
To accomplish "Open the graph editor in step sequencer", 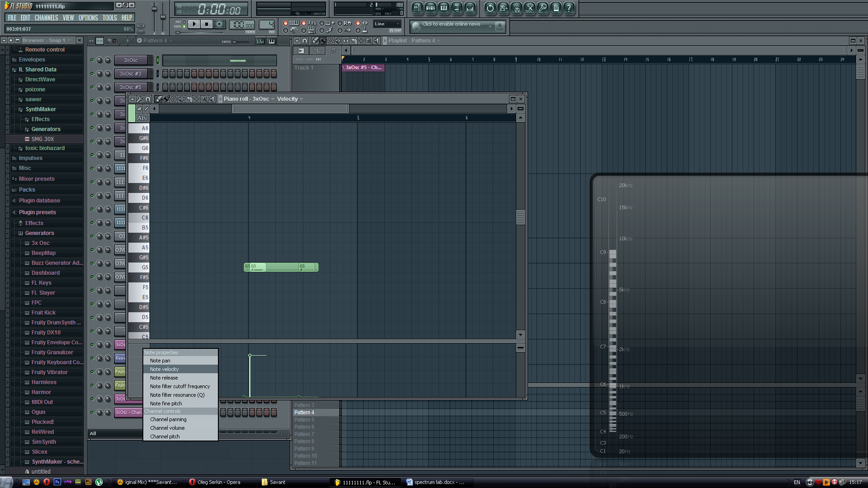I will point(260,41).
